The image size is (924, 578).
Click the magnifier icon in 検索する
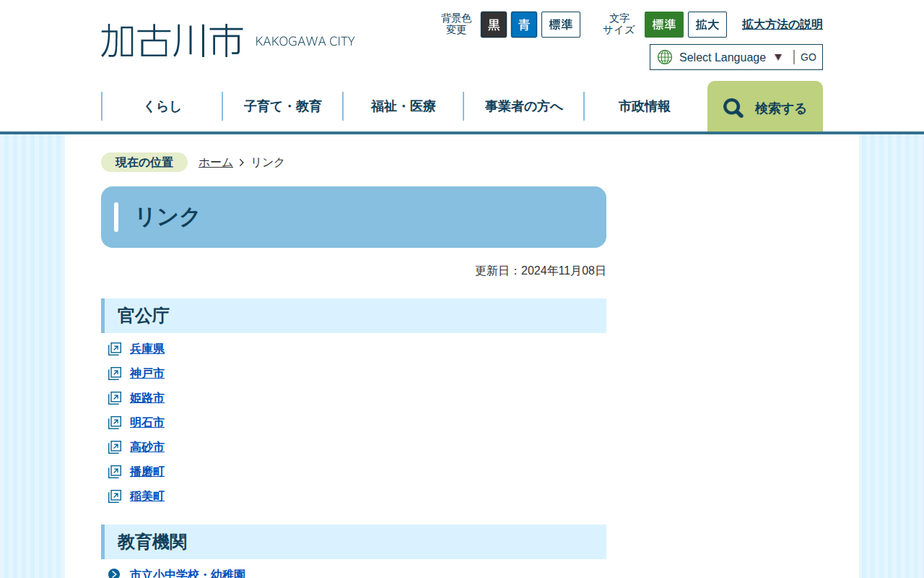[x=733, y=108]
